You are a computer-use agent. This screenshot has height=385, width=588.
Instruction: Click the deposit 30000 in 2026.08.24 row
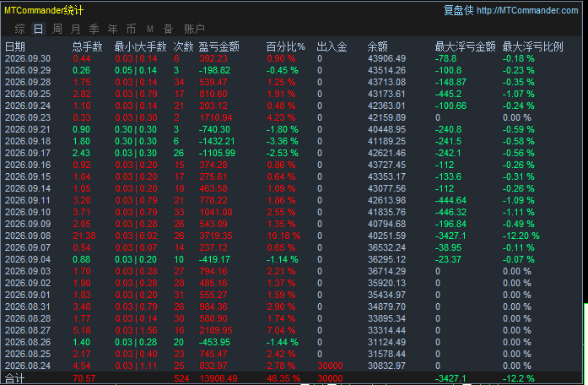pos(330,366)
